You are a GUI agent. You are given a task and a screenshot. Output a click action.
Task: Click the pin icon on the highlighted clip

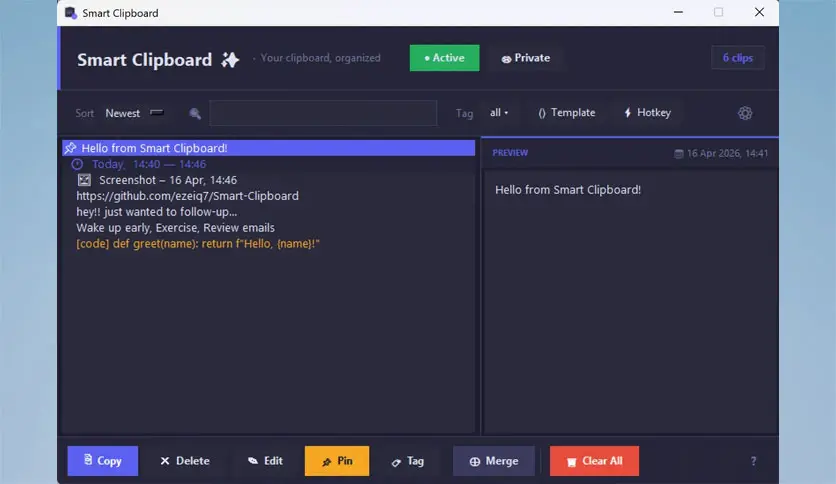click(x=70, y=148)
